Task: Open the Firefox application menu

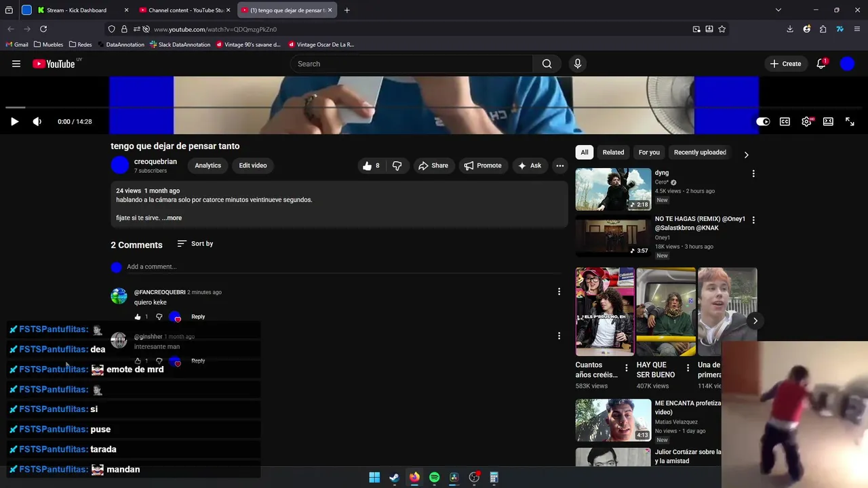Action: coord(858,29)
